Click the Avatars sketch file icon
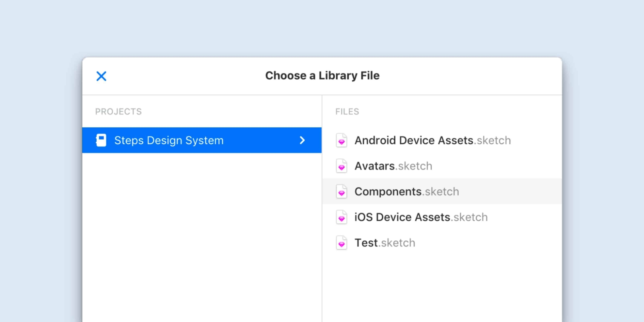This screenshot has height=322, width=644. pos(342,166)
